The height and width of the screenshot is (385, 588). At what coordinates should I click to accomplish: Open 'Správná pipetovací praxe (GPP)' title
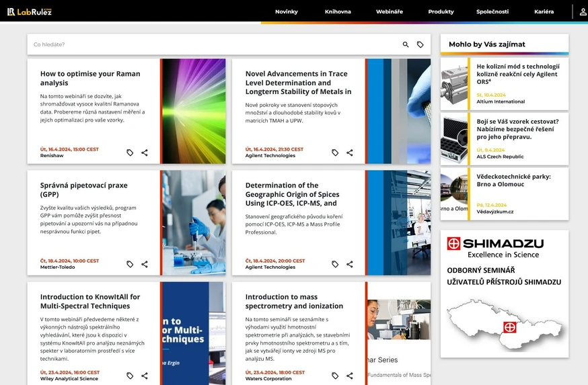click(83, 190)
